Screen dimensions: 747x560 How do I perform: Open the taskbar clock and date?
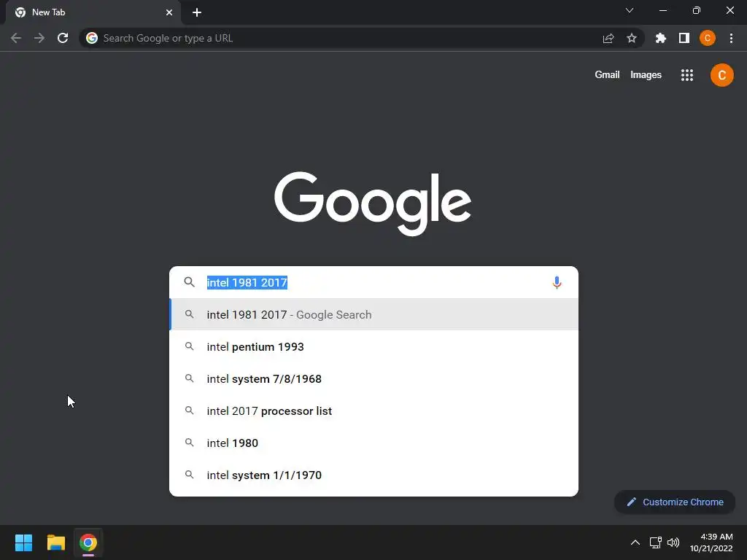(711, 542)
